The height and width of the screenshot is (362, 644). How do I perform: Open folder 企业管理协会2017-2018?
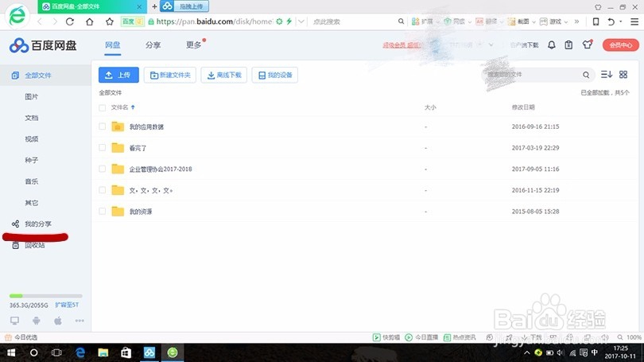[161, 169]
